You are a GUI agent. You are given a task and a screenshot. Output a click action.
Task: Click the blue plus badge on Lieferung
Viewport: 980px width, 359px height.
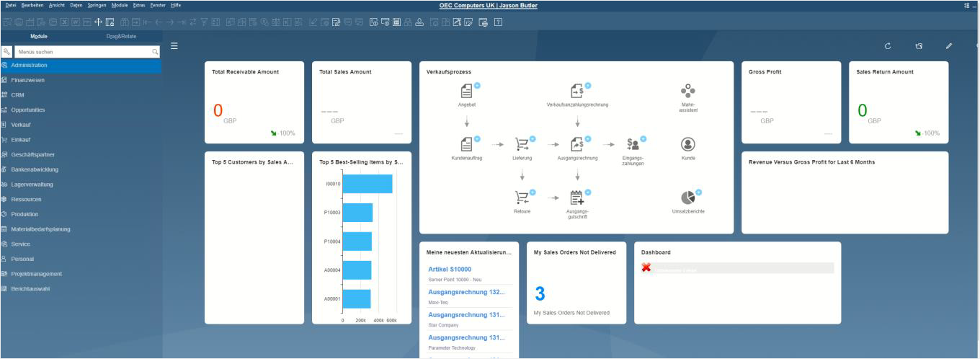[533, 139]
